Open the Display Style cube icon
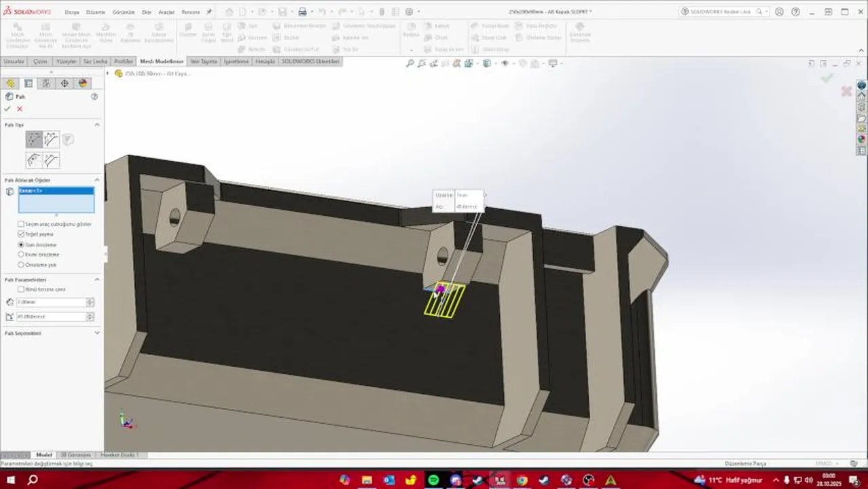Image resolution: width=868 pixels, height=489 pixels. click(486, 63)
